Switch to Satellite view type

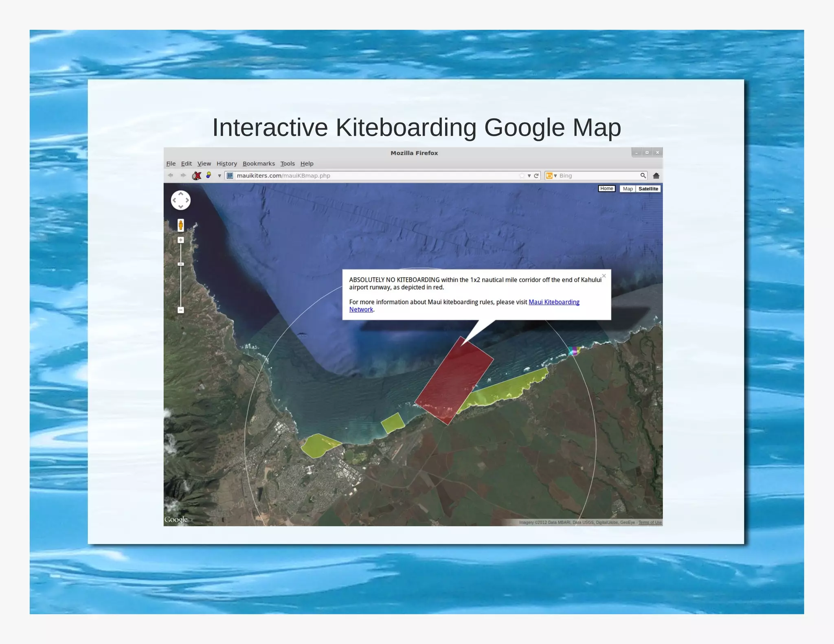coord(648,189)
